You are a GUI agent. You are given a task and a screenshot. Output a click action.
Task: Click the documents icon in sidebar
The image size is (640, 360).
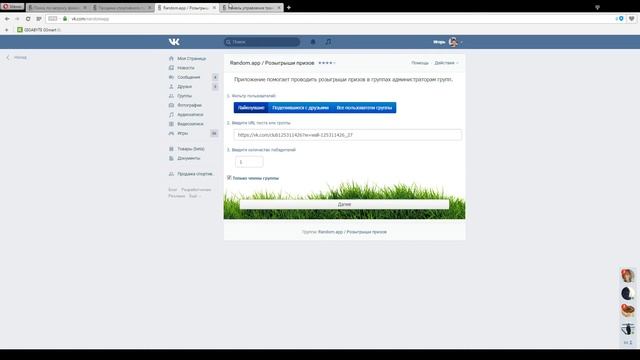pyautogui.click(x=171, y=158)
